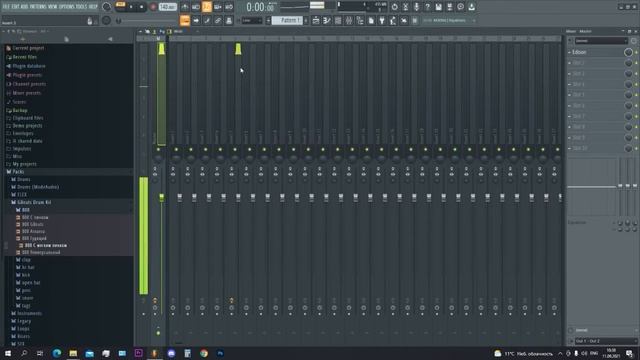This screenshot has width=640, height=360.
Task: Open Google Chrome from the taskbar
Action: click(x=204, y=353)
